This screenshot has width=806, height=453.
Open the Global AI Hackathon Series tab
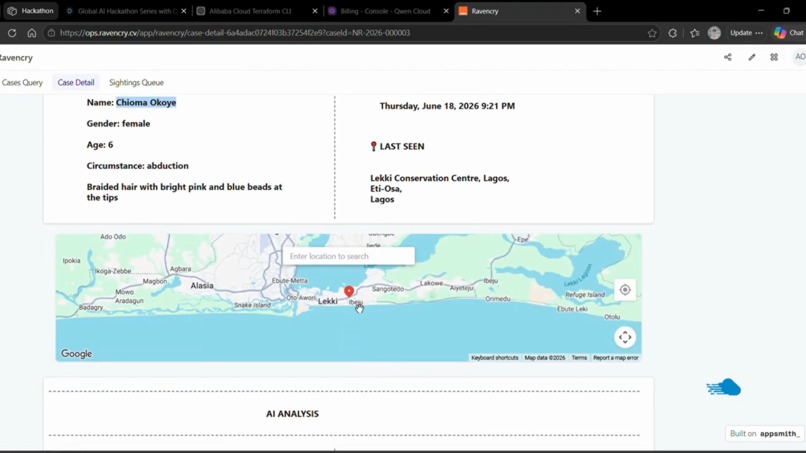point(122,11)
